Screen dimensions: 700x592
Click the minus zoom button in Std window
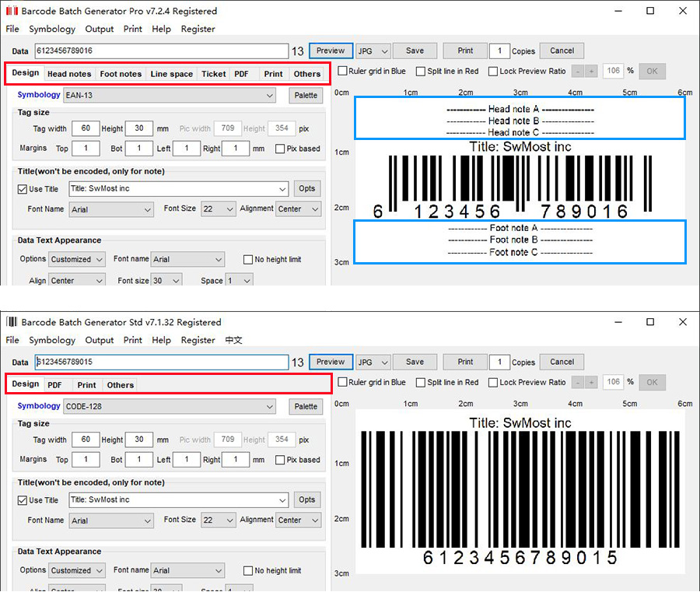(578, 382)
